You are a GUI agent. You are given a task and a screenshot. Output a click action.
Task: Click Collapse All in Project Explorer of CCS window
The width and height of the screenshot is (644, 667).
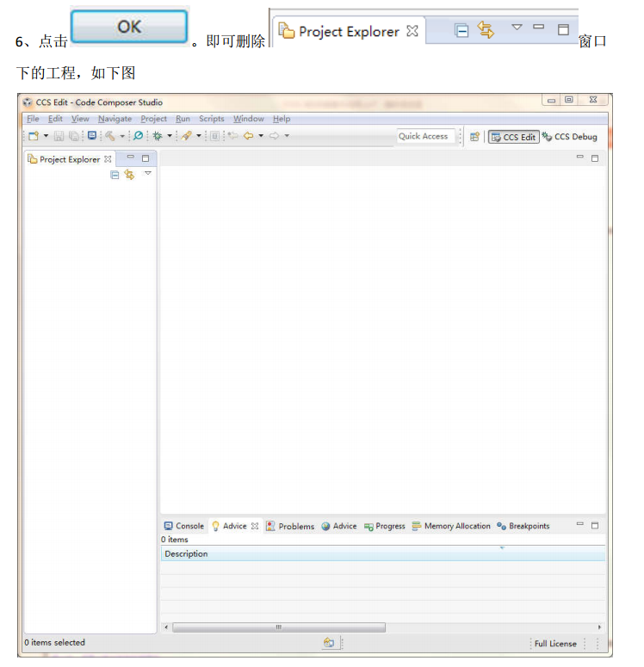point(115,175)
